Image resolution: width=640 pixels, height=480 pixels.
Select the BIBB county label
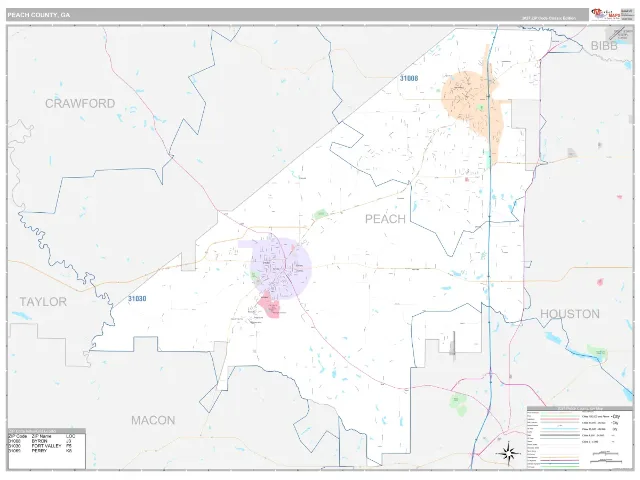point(604,46)
